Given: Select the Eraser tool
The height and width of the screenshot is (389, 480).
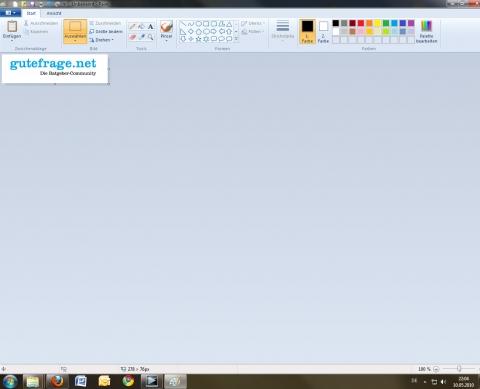Looking at the screenshot, I should 133,37.
